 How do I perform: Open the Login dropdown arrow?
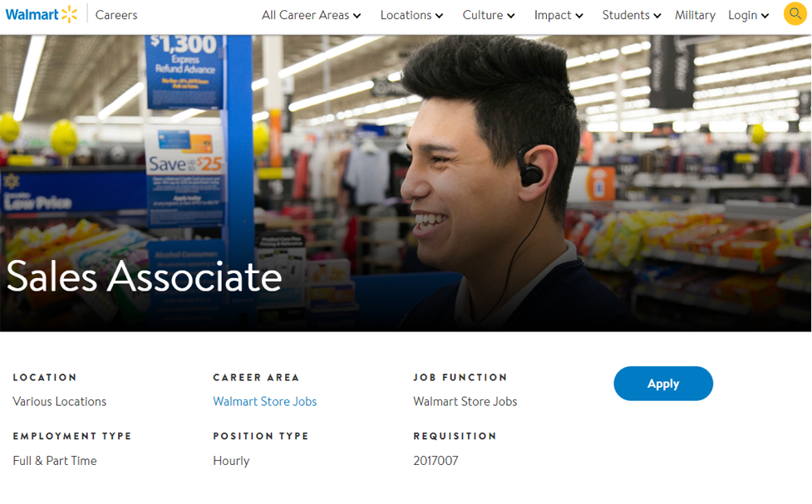pyautogui.click(x=765, y=16)
